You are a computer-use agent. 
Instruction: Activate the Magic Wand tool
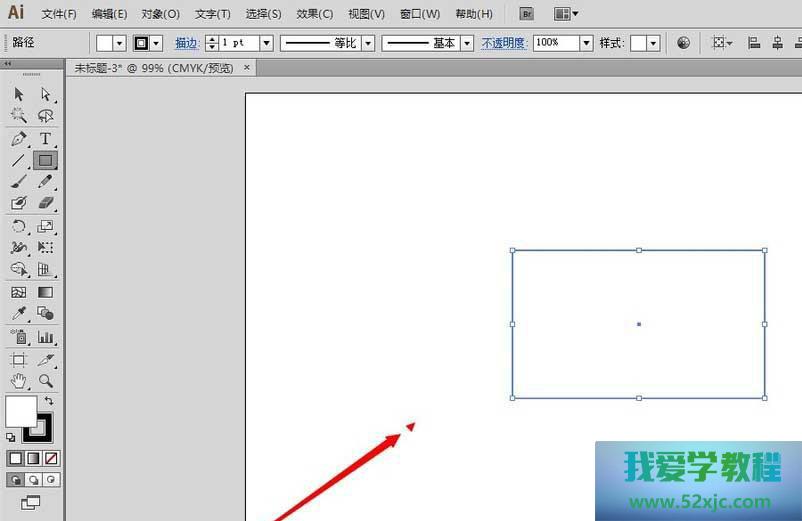(19, 116)
